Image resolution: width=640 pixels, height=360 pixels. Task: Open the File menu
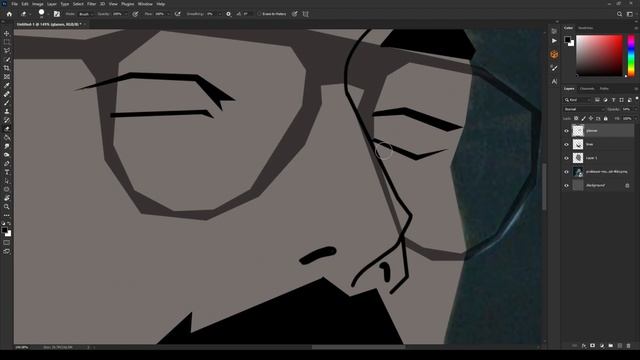pos(14,4)
